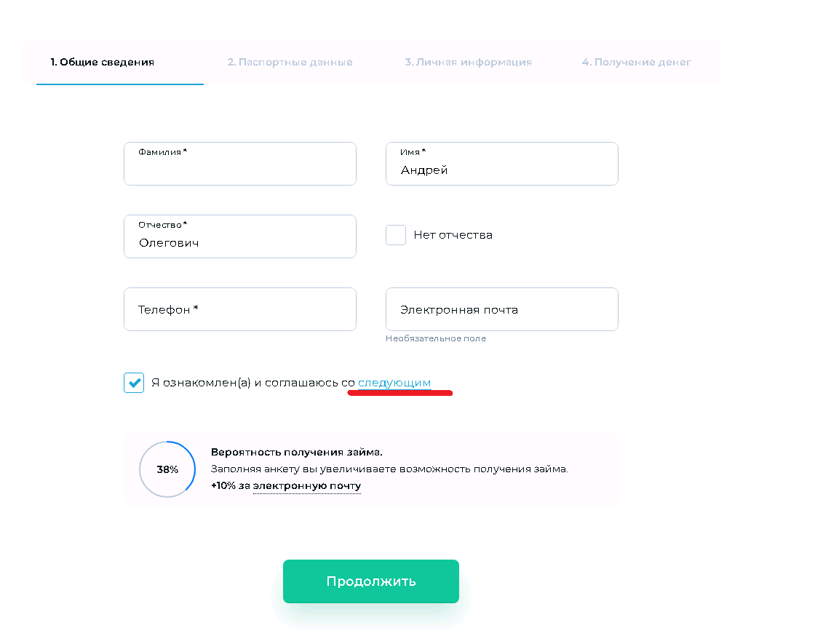The image size is (831, 644).
Task: Open the 'Общие сведения' tab
Action: [x=103, y=63]
